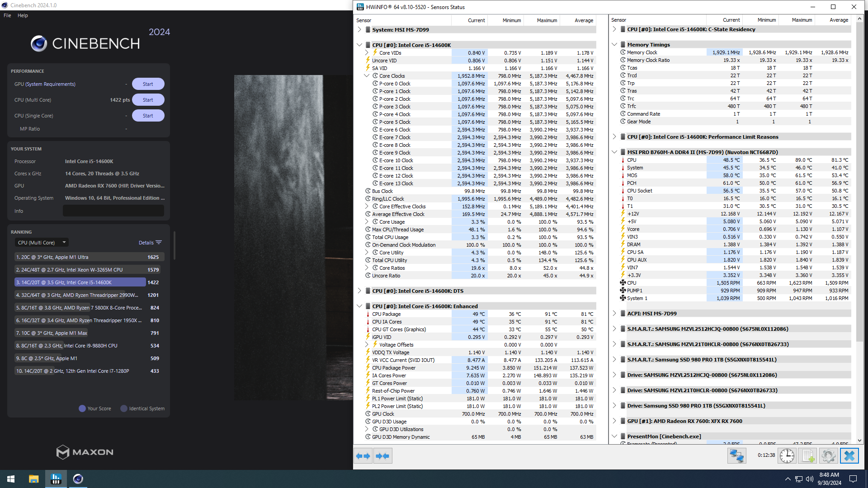Open the Help menu in Cinebench
868x488 pixels.
coord(23,15)
